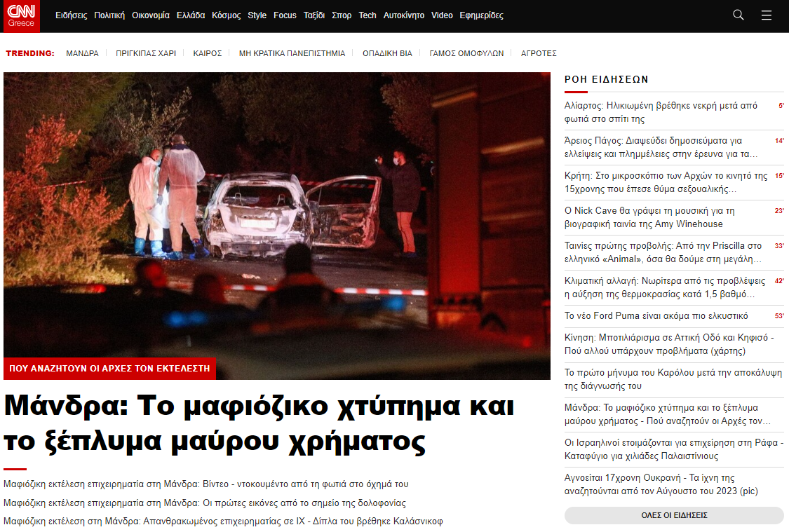The height and width of the screenshot is (532, 789).
Task: Open news item Άρειος Πάγος: Διαψεύδει δημοσιεύματα
Action: coord(661,147)
